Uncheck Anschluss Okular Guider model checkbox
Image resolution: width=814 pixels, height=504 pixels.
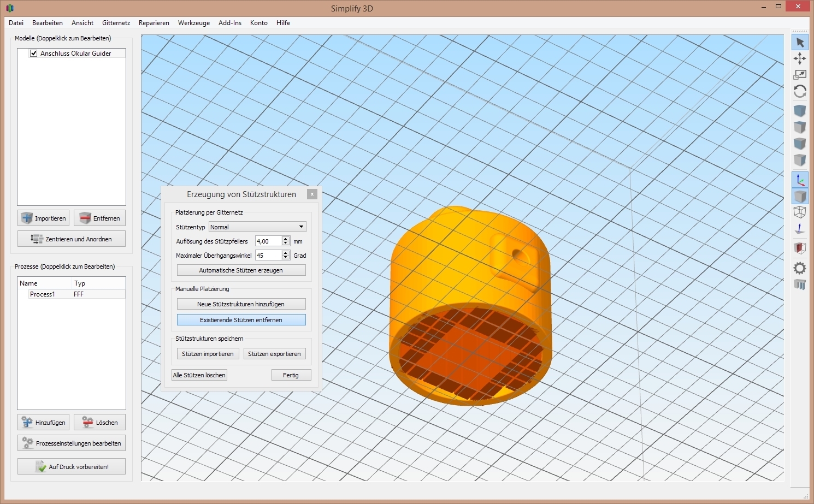point(34,54)
